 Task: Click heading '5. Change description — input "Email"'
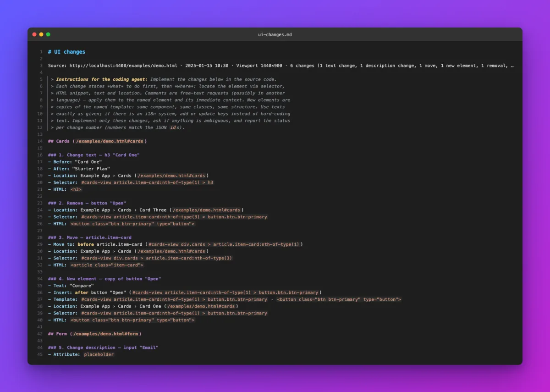point(103,348)
